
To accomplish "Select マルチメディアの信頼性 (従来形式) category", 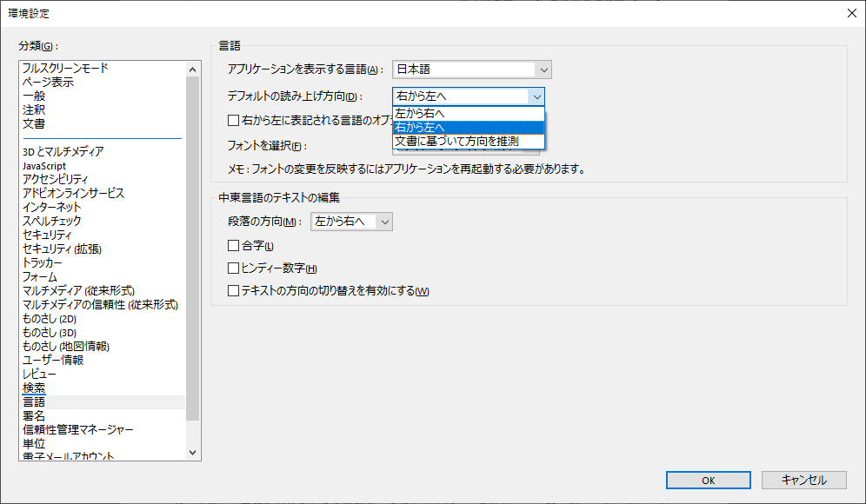I will (x=102, y=305).
